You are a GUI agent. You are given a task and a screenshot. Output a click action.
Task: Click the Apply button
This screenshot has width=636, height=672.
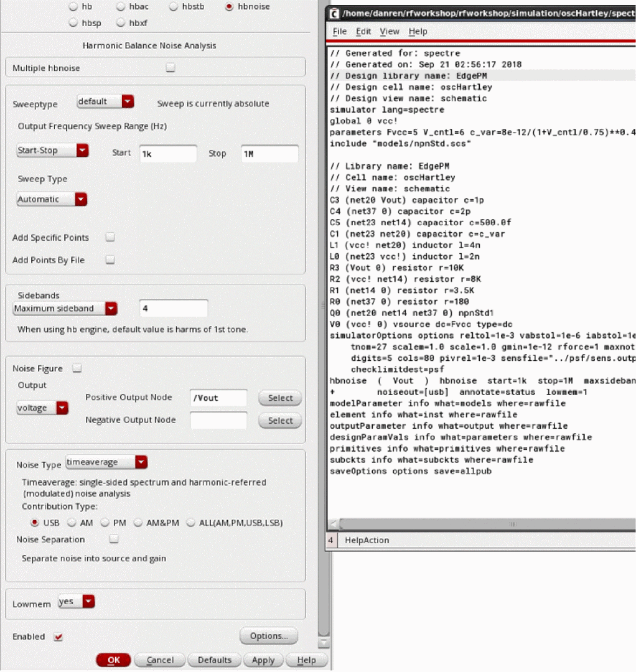tap(263, 660)
